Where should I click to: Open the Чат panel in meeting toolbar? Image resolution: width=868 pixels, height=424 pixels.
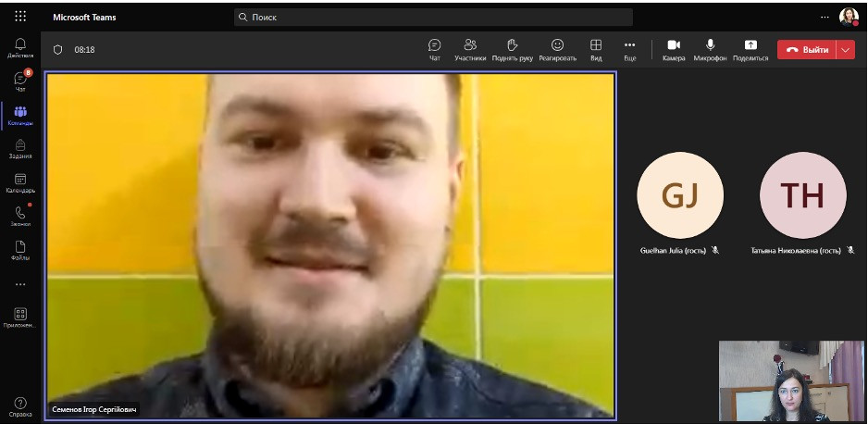point(434,49)
